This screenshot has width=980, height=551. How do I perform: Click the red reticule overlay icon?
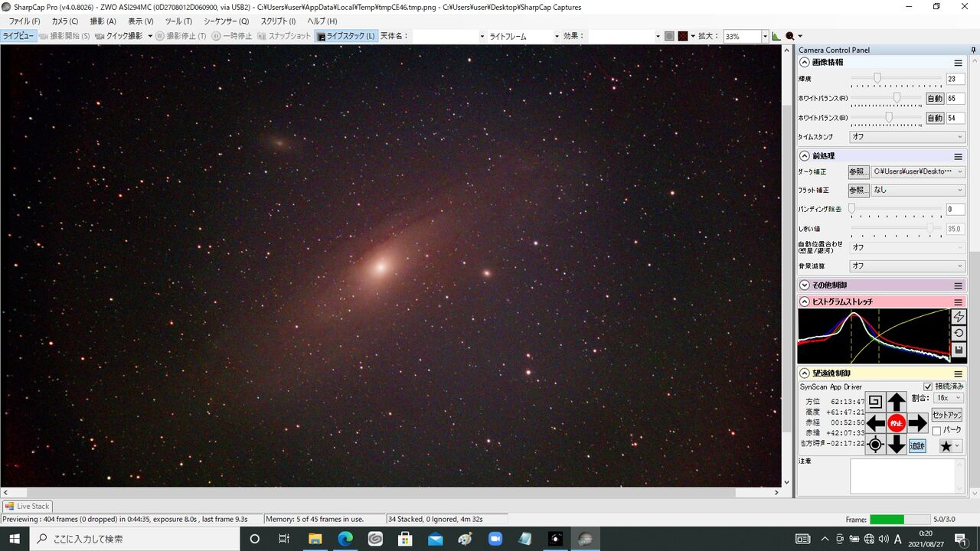pyautogui.click(x=682, y=36)
